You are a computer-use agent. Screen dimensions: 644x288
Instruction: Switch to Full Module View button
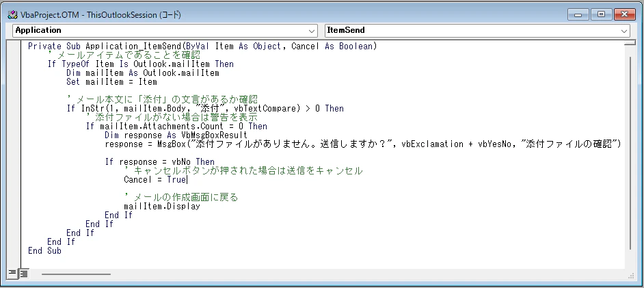click(x=24, y=274)
